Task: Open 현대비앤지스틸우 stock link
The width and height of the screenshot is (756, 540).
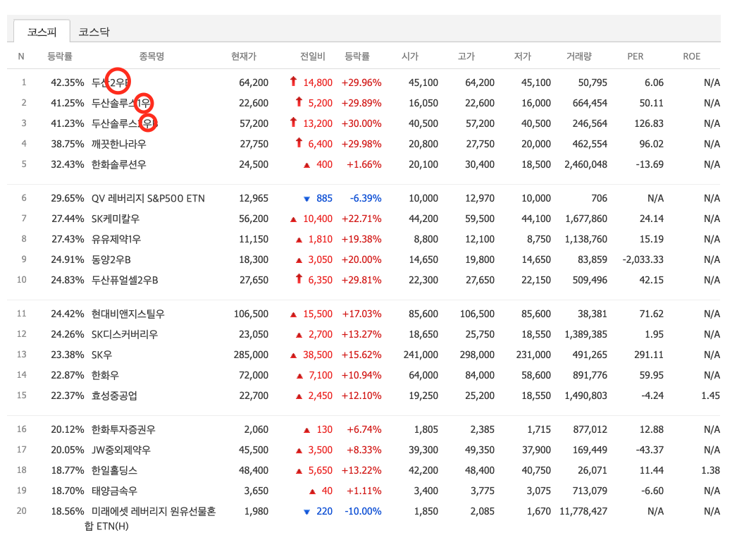Action: [x=128, y=314]
